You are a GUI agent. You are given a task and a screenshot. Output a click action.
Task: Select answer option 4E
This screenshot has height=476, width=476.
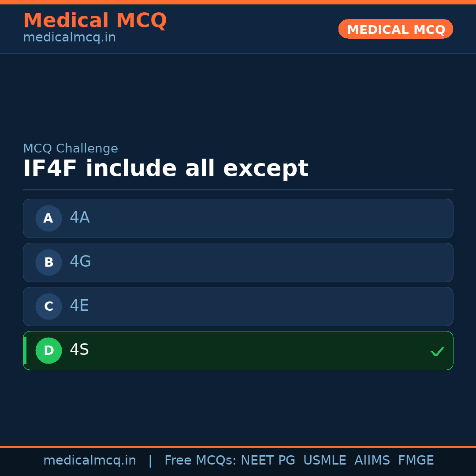pyautogui.click(x=238, y=306)
